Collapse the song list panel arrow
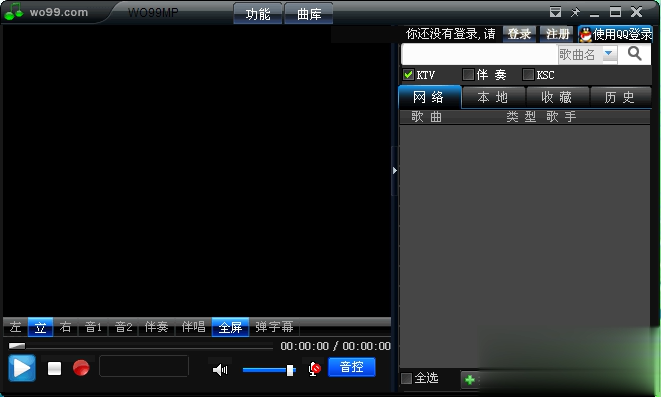 [395, 171]
